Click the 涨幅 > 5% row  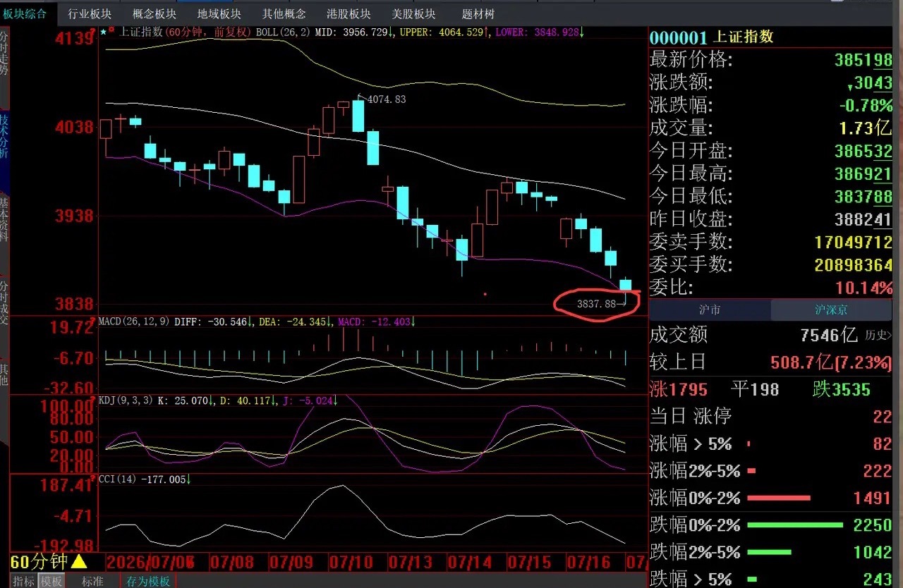770,444
